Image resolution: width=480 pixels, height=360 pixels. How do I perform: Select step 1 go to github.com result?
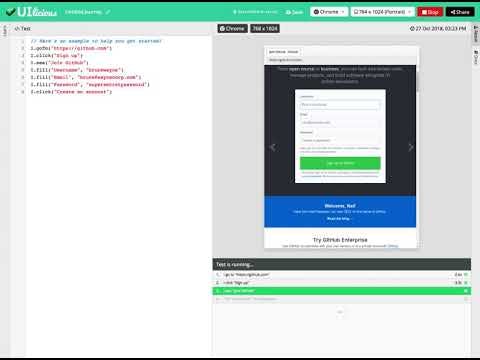point(342,275)
